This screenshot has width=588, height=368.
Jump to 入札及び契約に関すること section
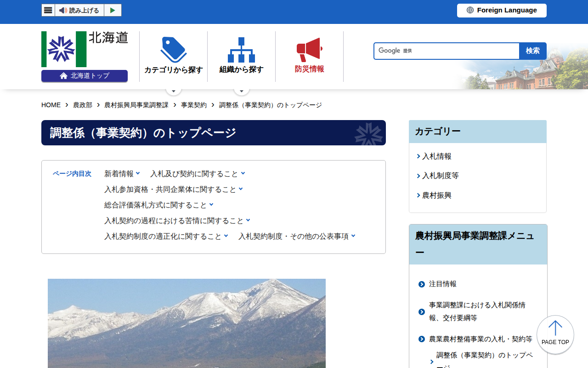point(198,174)
